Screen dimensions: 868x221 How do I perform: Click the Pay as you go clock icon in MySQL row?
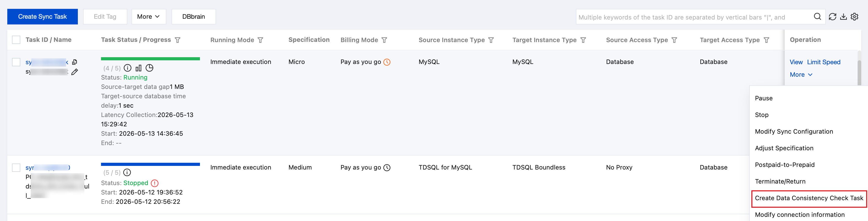[x=387, y=62]
